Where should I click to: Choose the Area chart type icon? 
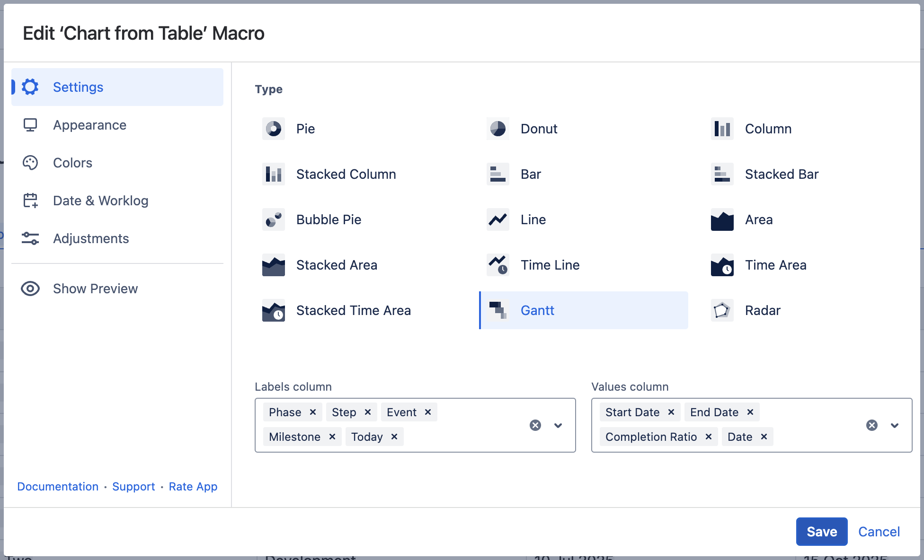coord(722,219)
